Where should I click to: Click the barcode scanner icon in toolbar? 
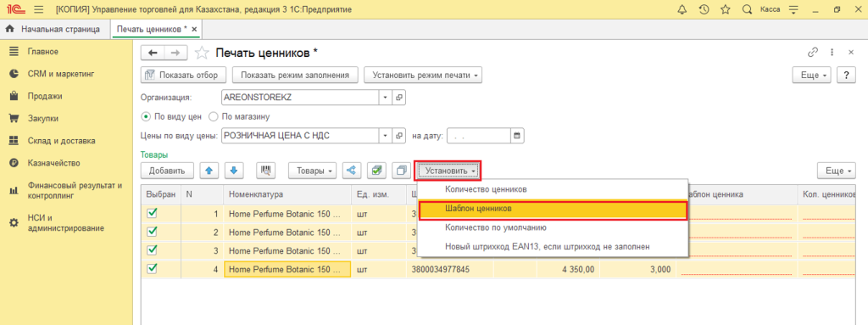point(265,171)
